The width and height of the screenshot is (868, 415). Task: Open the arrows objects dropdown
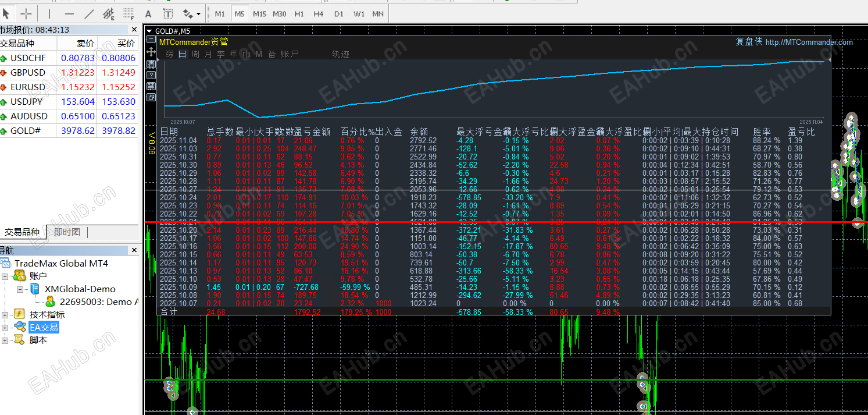[198, 13]
